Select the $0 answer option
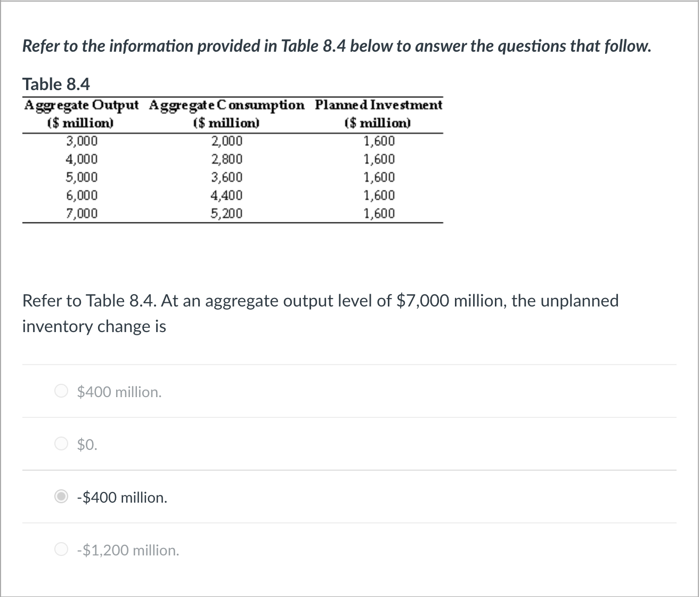The image size is (700, 597). (x=62, y=443)
